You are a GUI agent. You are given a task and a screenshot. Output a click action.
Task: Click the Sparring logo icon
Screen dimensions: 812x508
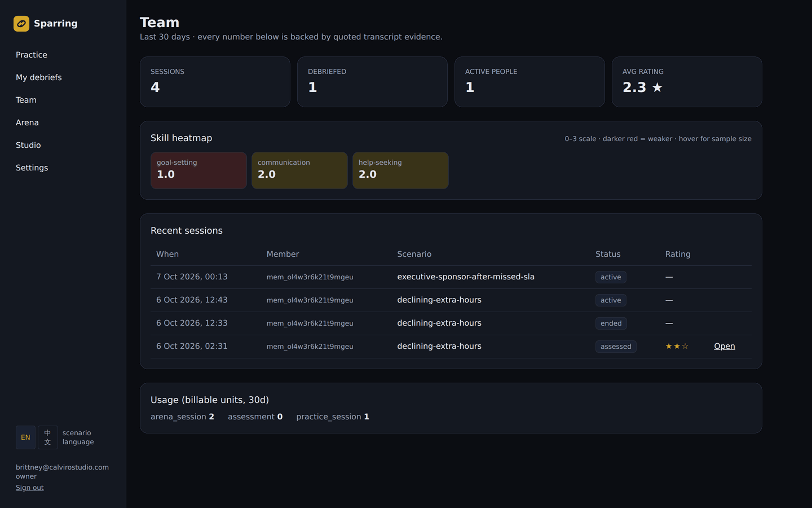(21, 24)
